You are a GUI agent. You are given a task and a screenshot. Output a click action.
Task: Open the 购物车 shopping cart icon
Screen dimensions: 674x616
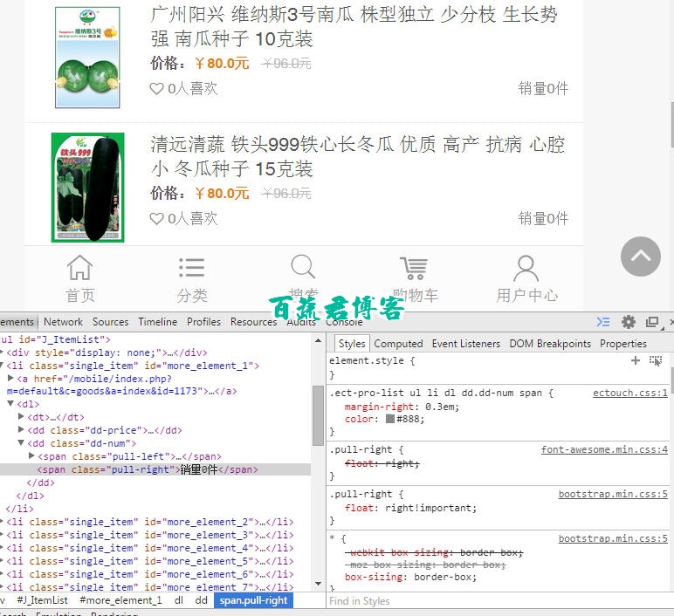tap(415, 268)
